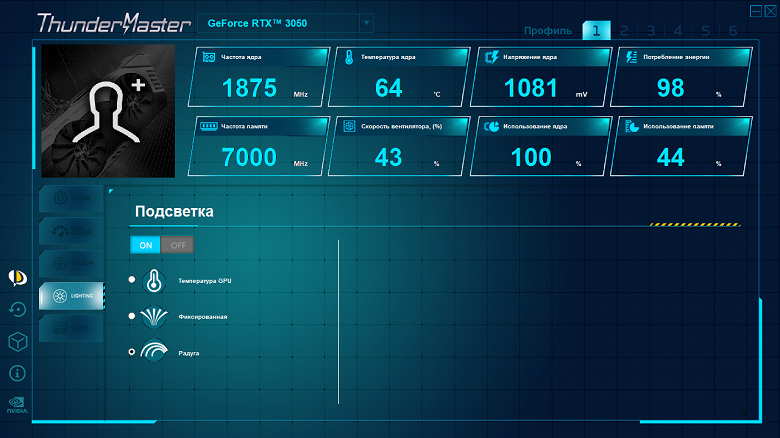Click the rainbow arc icon for Радуга mode

pyautogui.click(x=154, y=350)
